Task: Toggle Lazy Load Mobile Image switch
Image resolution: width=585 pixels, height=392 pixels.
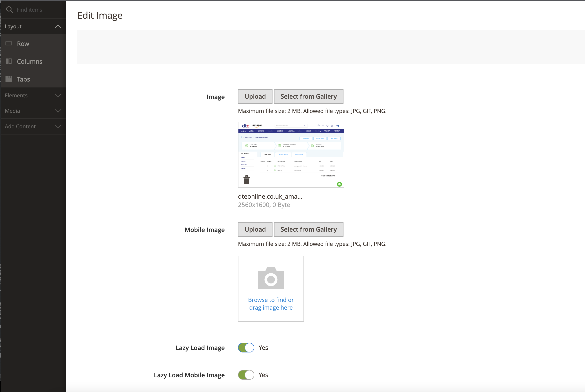Action: 246,375
